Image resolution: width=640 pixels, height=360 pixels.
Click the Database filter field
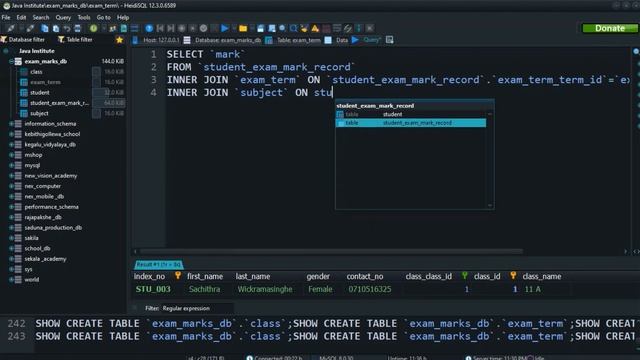click(x=26, y=40)
